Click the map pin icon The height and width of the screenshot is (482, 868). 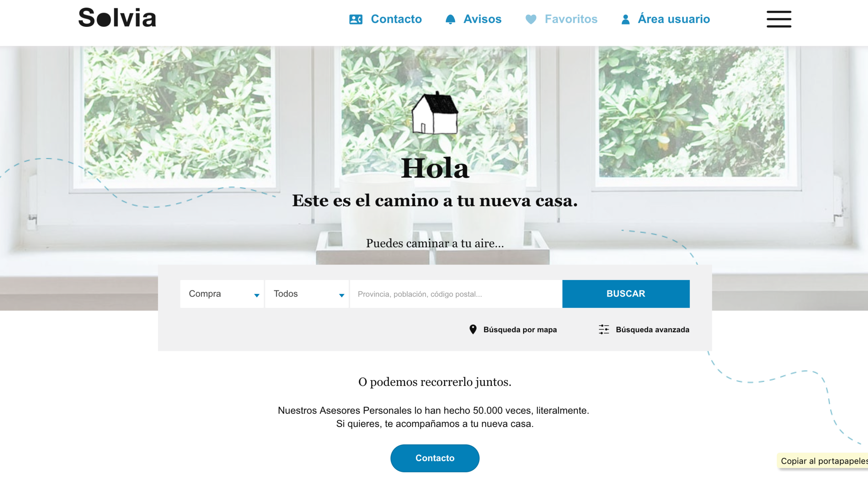[x=473, y=329]
